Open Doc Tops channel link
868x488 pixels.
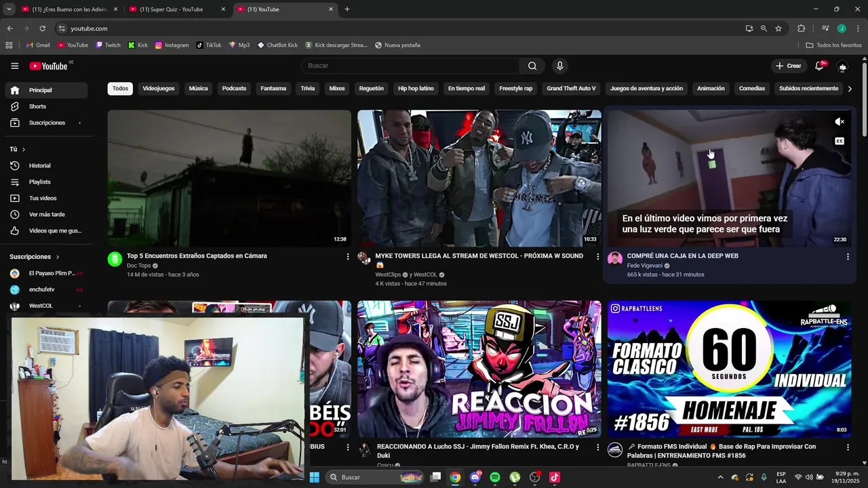[x=139, y=266]
